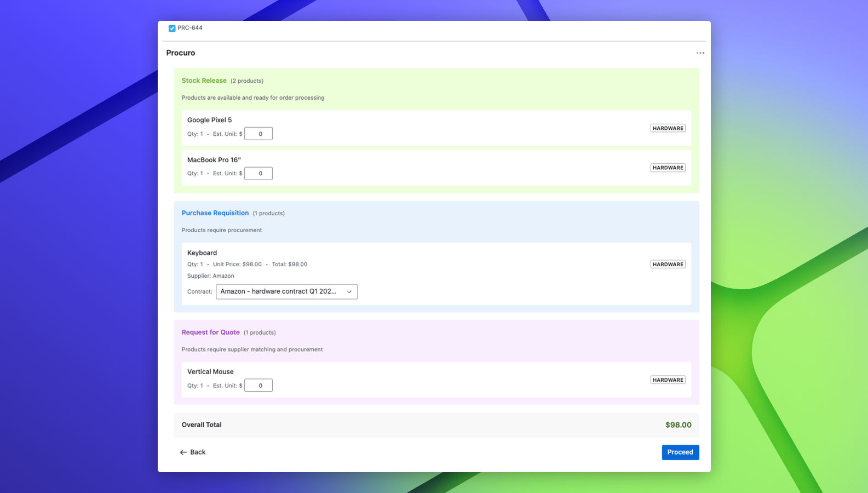Click 'Products require supplier matching and procurement' text
The height and width of the screenshot is (493, 868).
coord(252,349)
